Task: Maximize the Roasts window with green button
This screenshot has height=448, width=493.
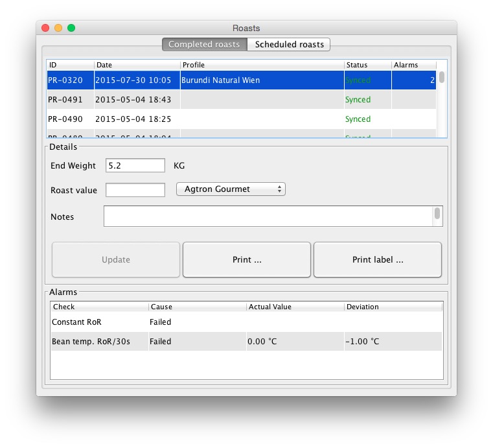Action: tap(71, 28)
